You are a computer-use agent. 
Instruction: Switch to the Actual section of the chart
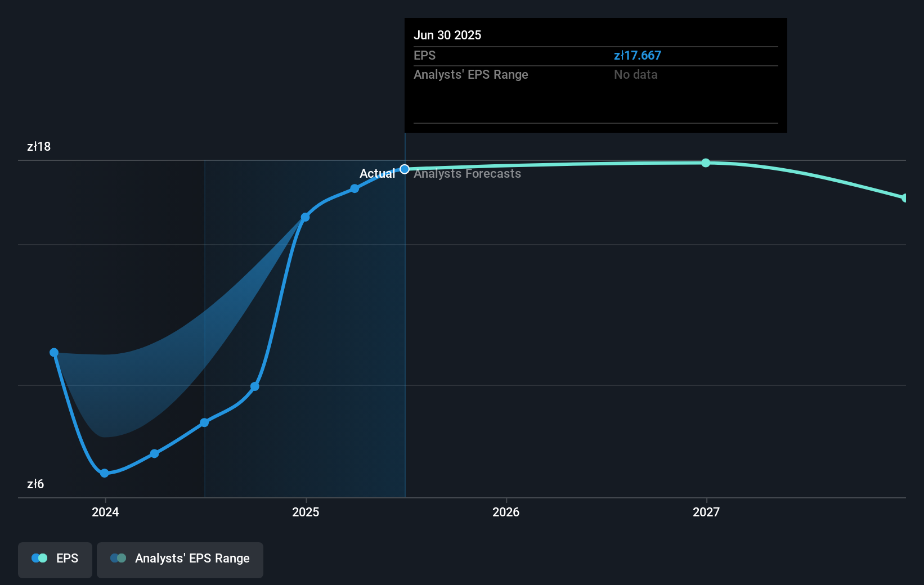pos(378,174)
